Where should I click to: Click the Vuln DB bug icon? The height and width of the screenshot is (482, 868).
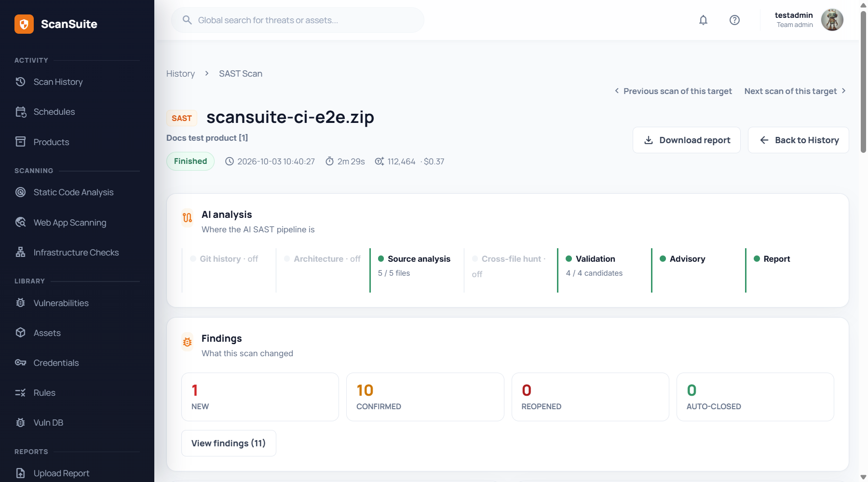tap(20, 422)
